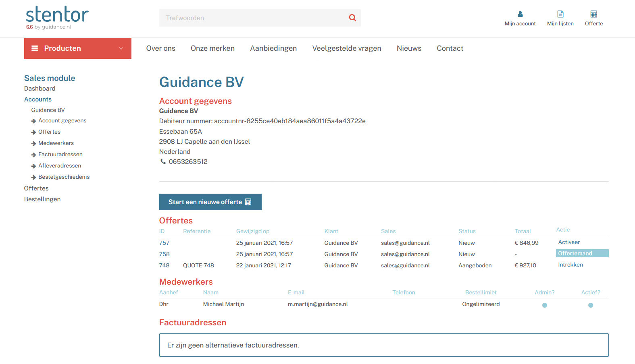Click arrow icon beside Factuuradressen

click(x=34, y=155)
